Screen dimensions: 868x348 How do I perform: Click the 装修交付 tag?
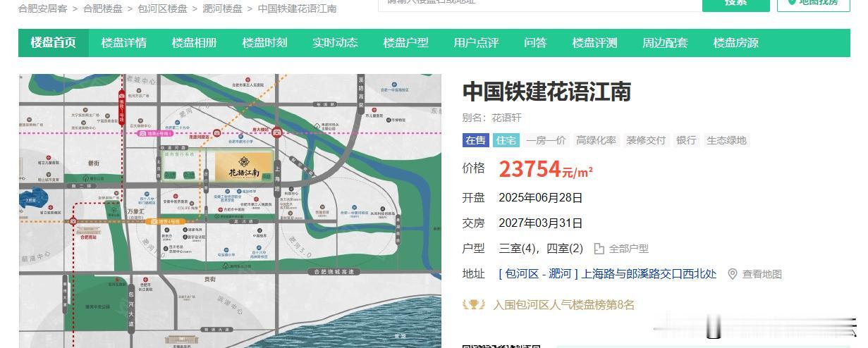pos(646,140)
